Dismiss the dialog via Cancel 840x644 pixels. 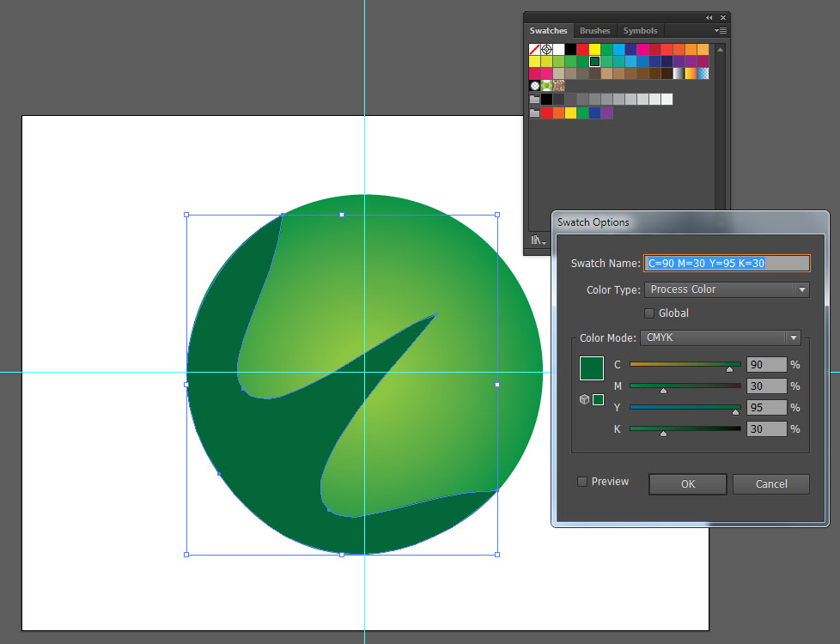point(770,483)
